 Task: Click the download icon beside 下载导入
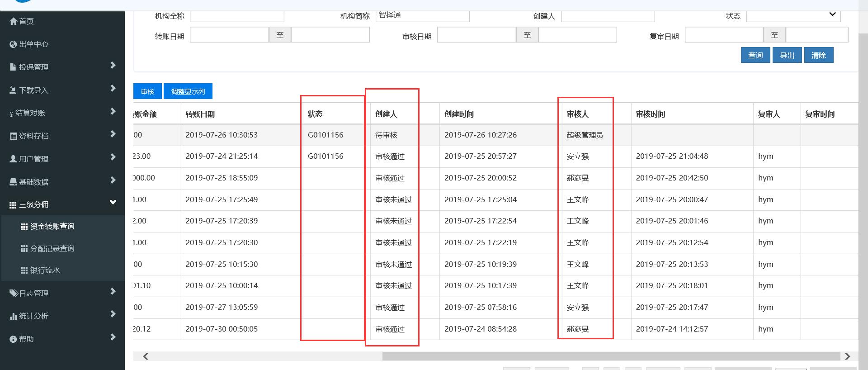(x=13, y=90)
